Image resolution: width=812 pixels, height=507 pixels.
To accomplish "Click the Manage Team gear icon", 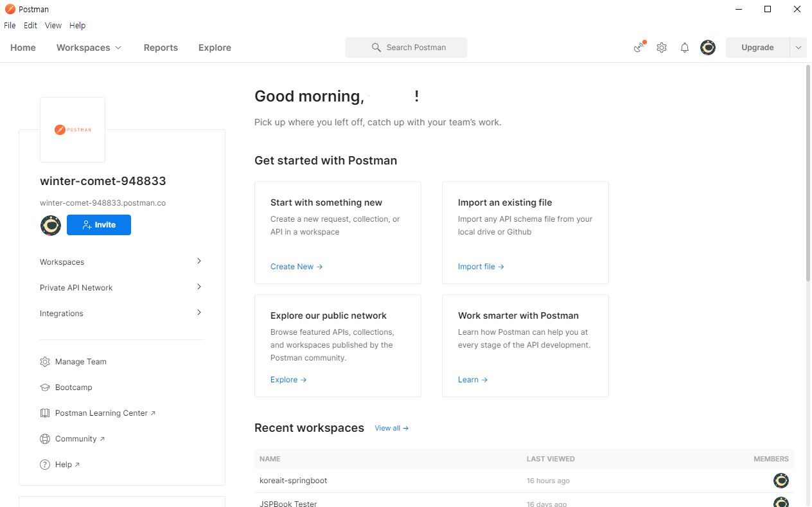I will tap(45, 362).
